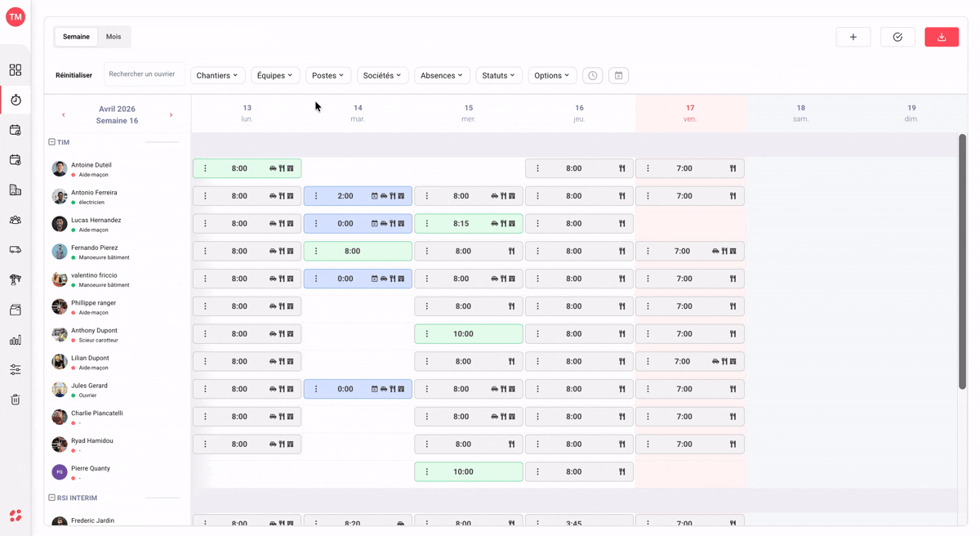This screenshot has height=536, width=980.
Task: Open Jules Gerard Tuesday 0:00 entry
Action: tap(358, 389)
